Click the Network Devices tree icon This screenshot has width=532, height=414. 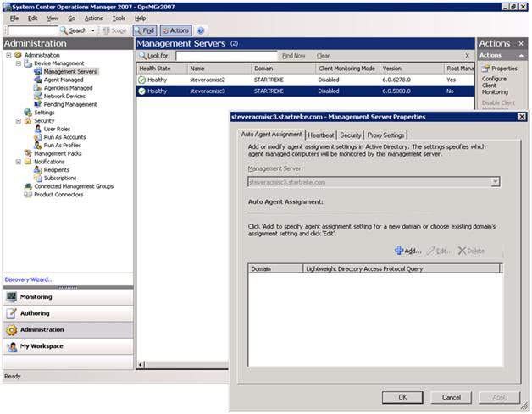(37, 96)
